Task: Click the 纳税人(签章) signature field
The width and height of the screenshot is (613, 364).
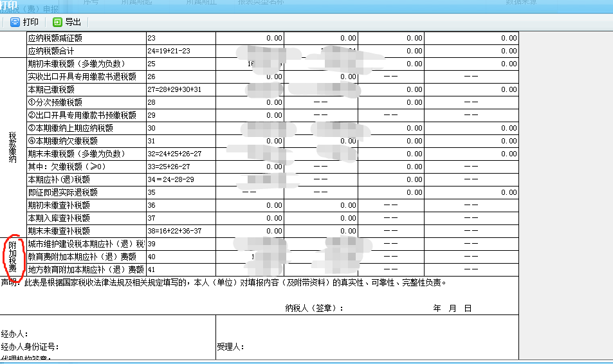Action: 314,309
